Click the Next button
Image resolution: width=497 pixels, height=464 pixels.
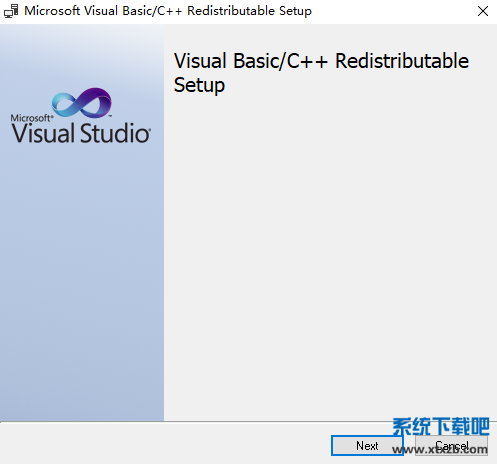click(367, 445)
